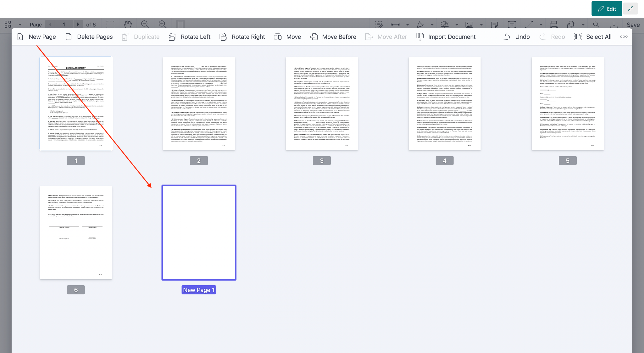Select the rectangular selection tool

pos(111,24)
